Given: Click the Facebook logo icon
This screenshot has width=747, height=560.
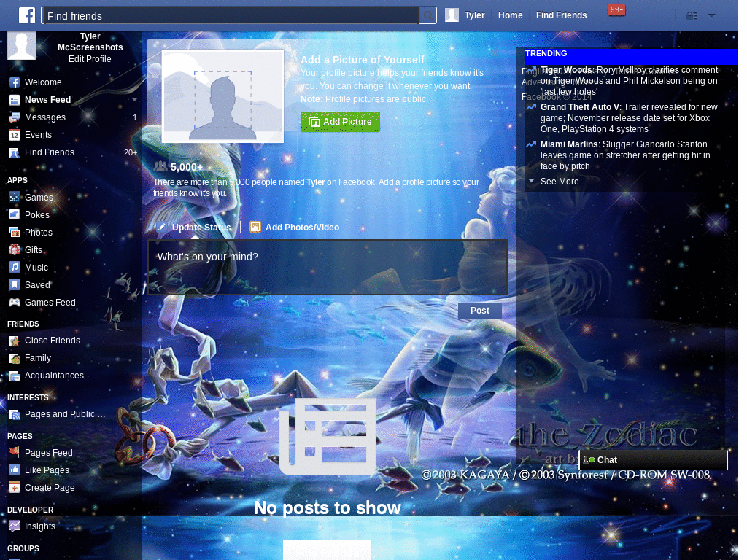Looking at the screenshot, I should (27, 15).
